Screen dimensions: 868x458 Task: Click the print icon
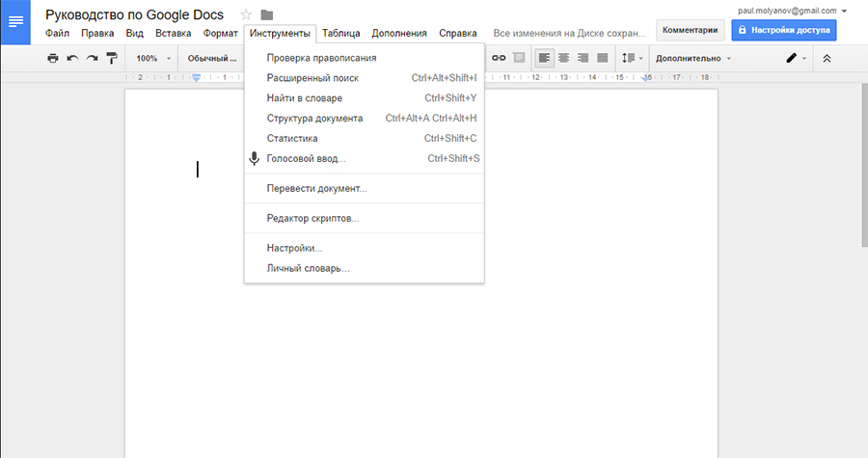coord(53,58)
